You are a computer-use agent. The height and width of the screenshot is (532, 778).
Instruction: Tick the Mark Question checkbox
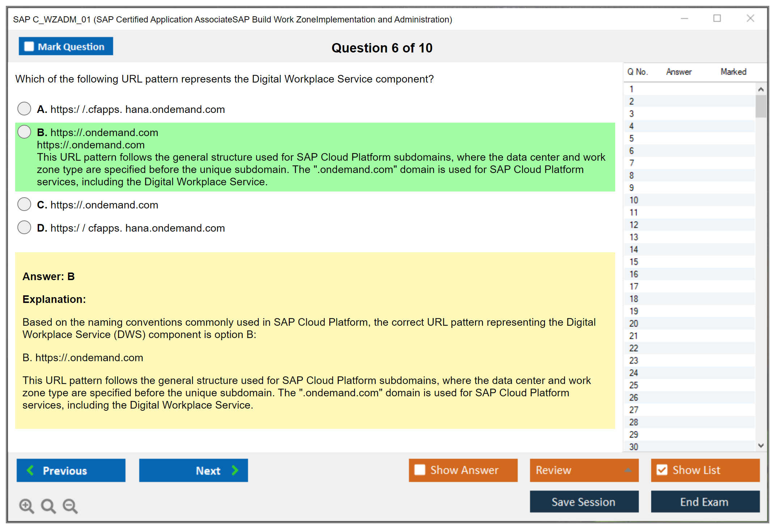coord(29,46)
